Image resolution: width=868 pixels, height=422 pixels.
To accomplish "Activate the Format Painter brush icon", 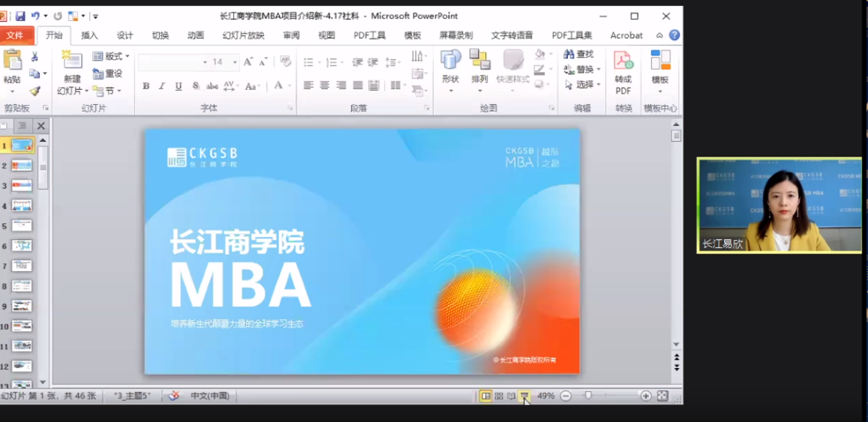I will [35, 91].
